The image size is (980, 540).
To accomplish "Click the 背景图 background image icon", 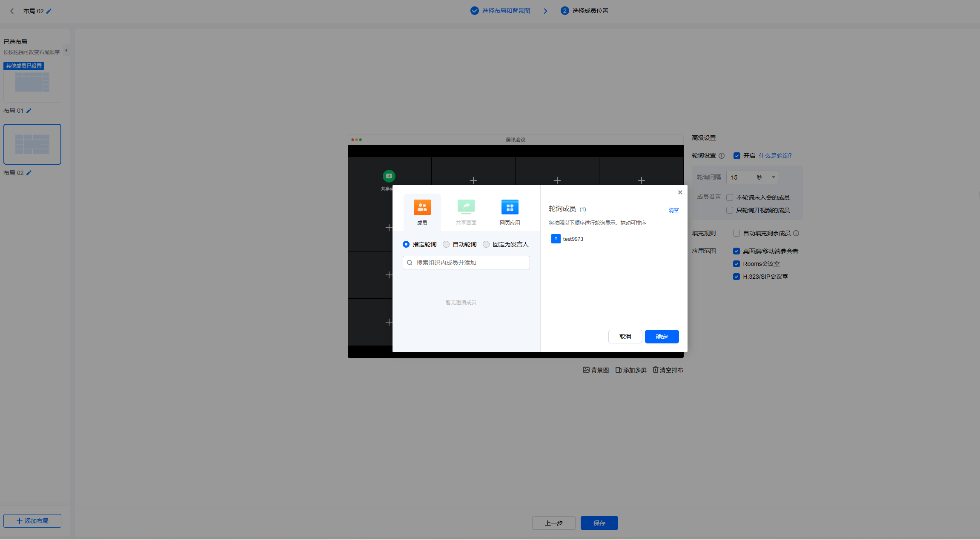I will coord(586,370).
